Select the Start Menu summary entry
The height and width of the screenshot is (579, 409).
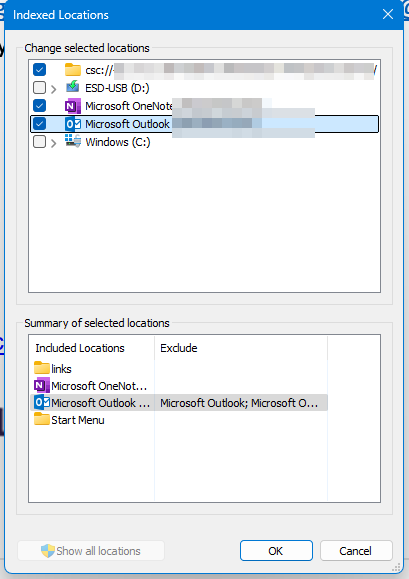coord(78,420)
